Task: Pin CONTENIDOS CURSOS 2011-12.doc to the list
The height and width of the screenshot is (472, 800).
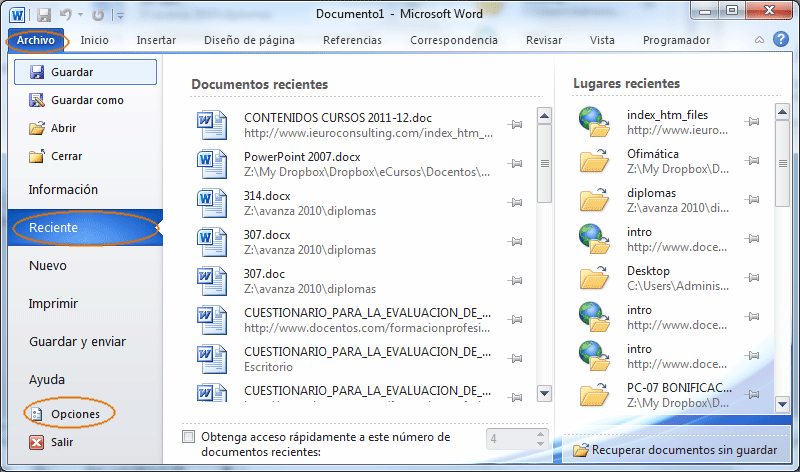Action: (515, 125)
